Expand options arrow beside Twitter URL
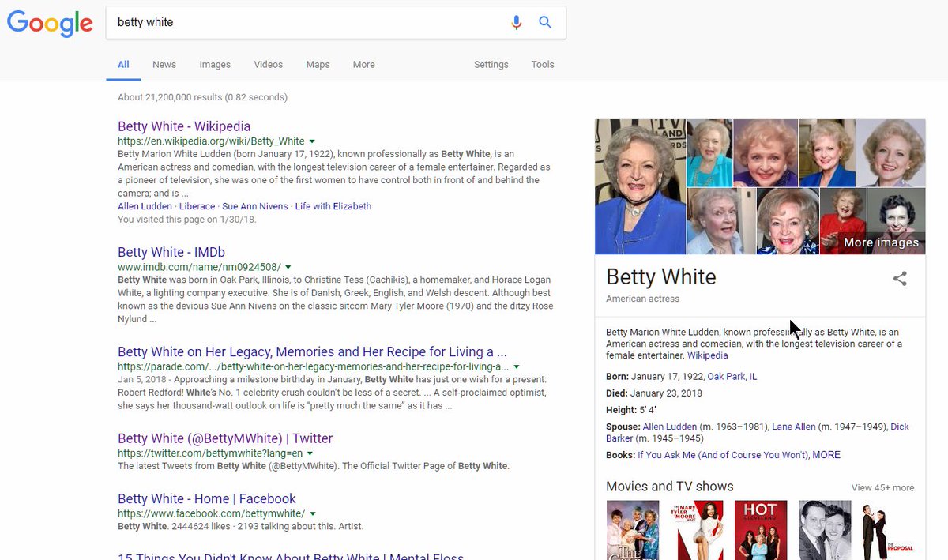The width and height of the screenshot is (948, 560). (310, 453)
